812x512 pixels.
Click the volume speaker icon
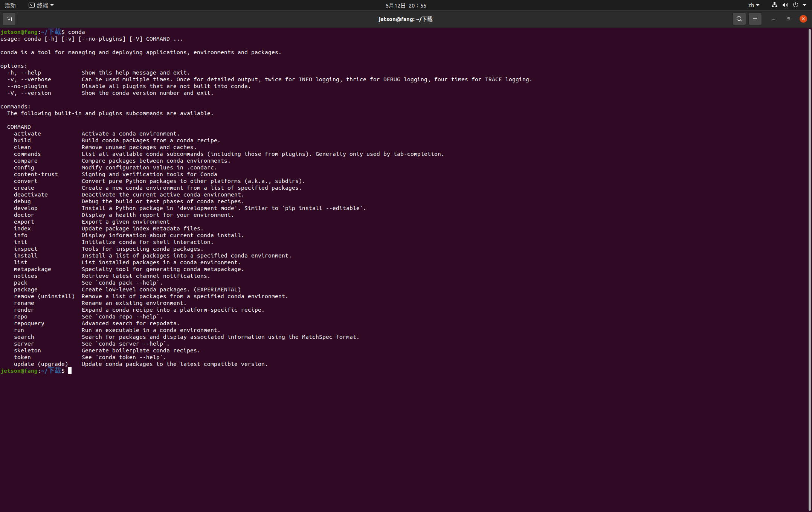[785, 5]
